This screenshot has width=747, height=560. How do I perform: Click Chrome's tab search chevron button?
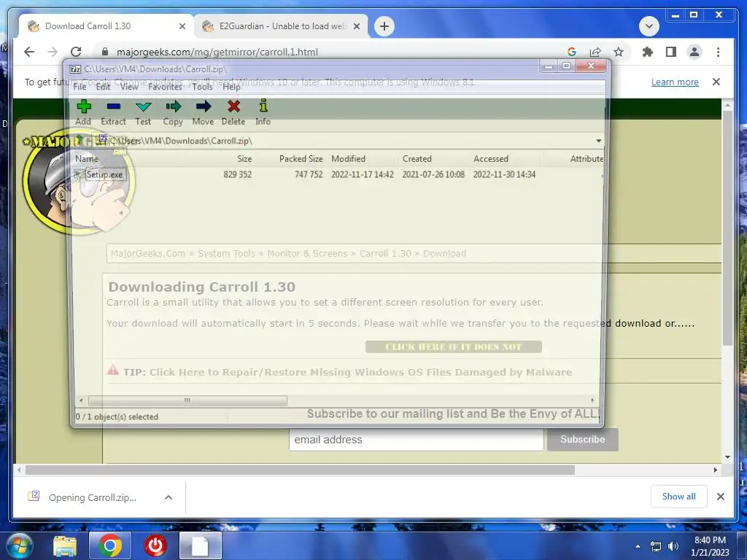coord(649,26)
